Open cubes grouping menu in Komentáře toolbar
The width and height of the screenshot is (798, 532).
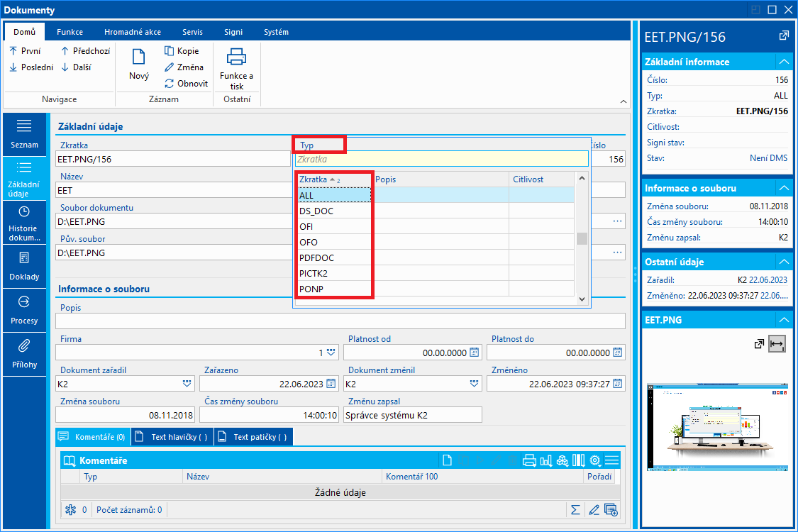[x=563, y=461]
